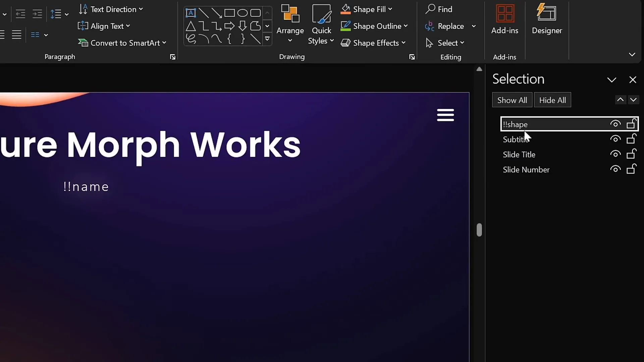Image resolution: width=644 pixels, height=362 pixels.
Task: Click the Hide All button
Action: tap(552, 100)
